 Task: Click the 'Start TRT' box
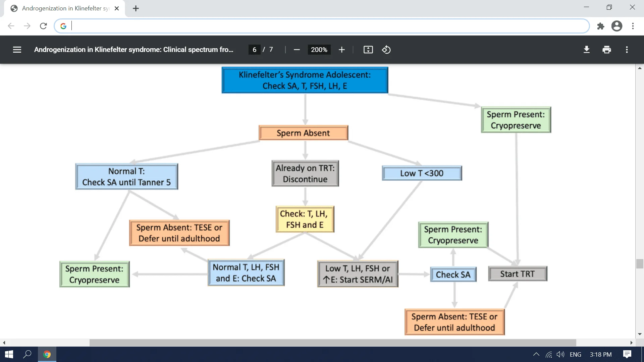[518, 274]
